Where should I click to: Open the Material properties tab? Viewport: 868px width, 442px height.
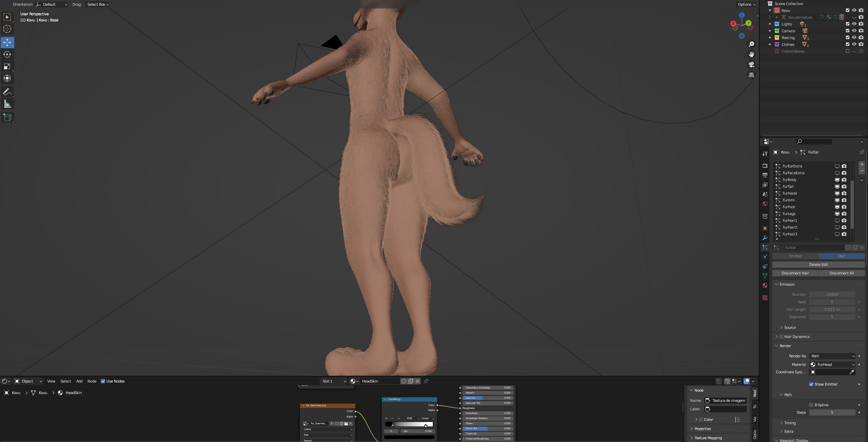click(x=765, y=285)
